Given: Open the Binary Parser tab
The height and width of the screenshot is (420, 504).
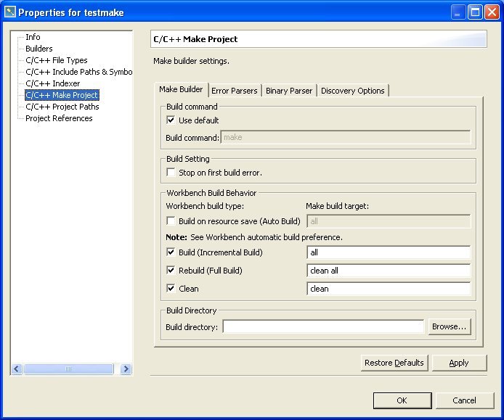Looking at the screenshot, I should (x=288, y=91).
